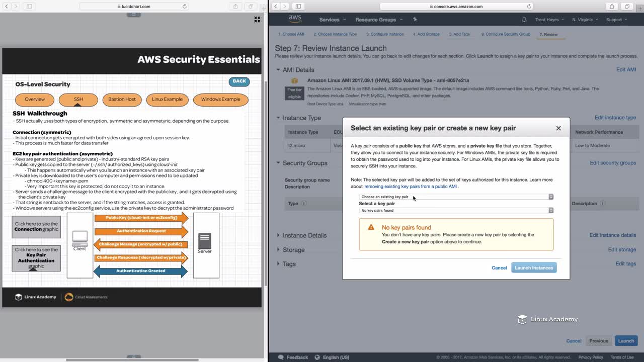The width and height of the screenshot is (644, 362).
Task: Click 'Click here to see the Connection graphic'
Action: point(36,227)
